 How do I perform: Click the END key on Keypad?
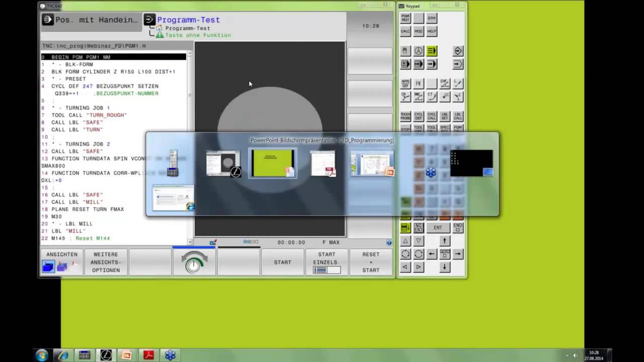click(x=458, y=228)
